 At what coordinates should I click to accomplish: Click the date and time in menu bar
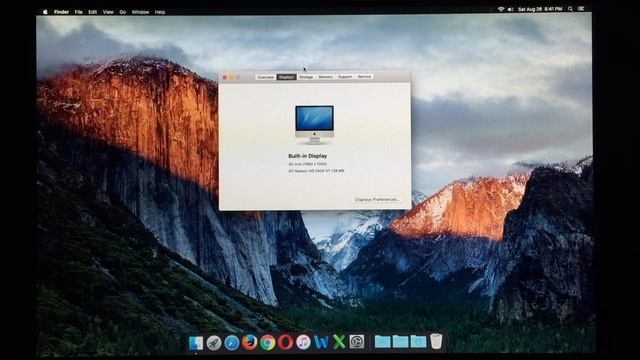[x=540, y=9]
